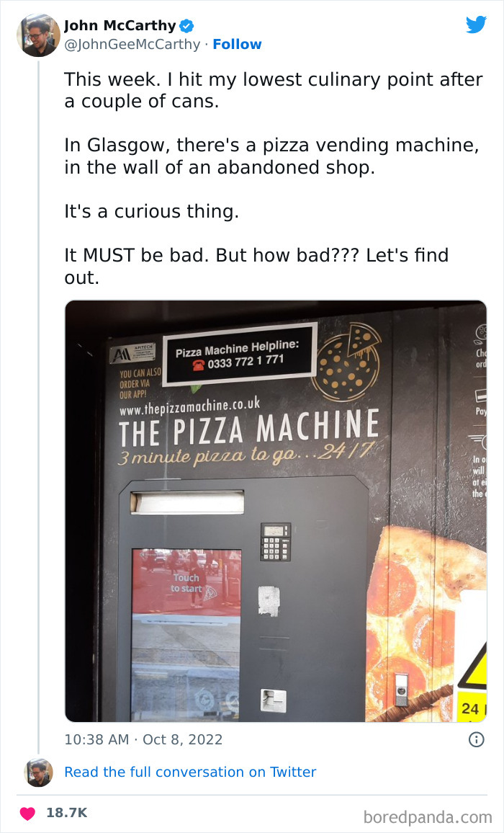
Task: Click the 18.7K likes count
Action: tap(66, 813)
